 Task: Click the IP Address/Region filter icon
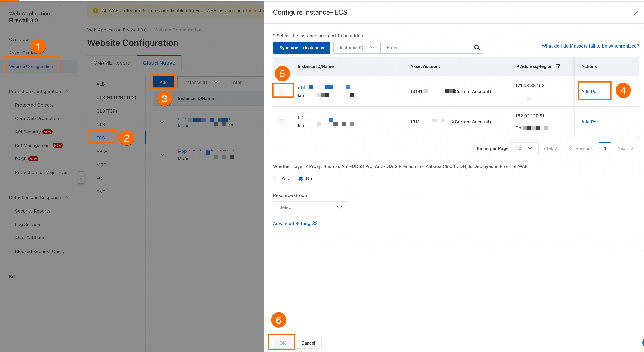tap(558, 66)
